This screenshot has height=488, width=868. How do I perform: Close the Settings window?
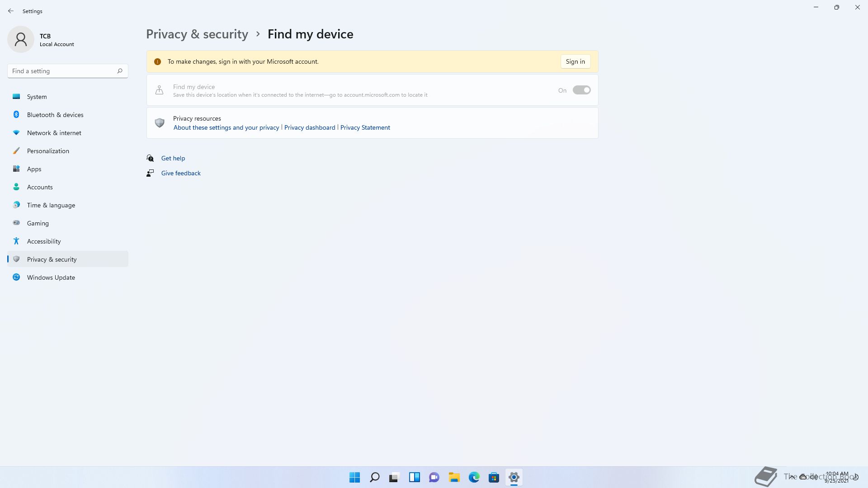pyautogui.click(x=858, y=7)
